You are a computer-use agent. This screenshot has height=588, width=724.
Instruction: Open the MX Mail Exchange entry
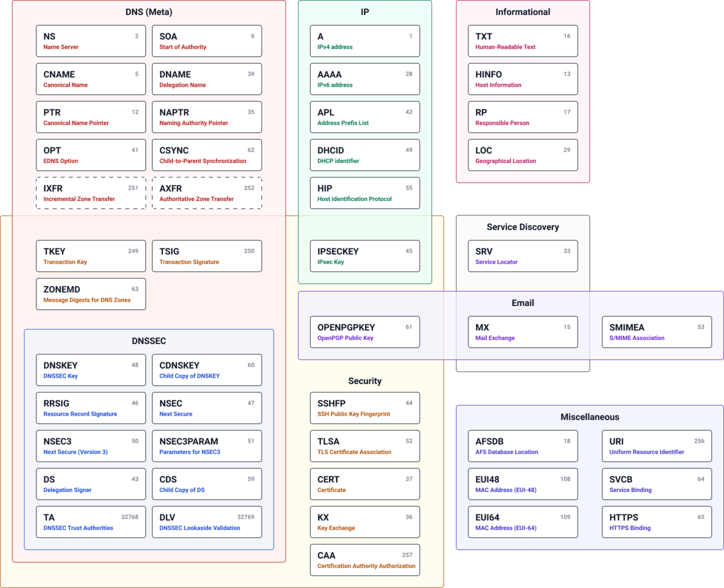[522, 332]
